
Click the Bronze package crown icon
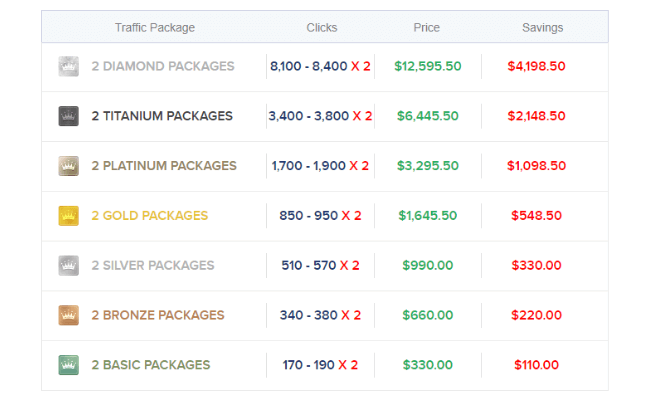(68, 315)
